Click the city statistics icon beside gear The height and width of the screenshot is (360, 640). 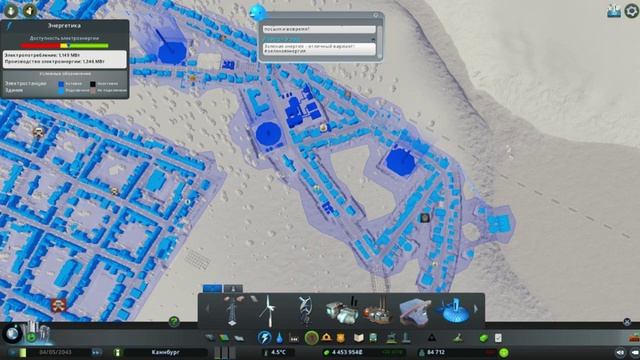pos(614,11)
